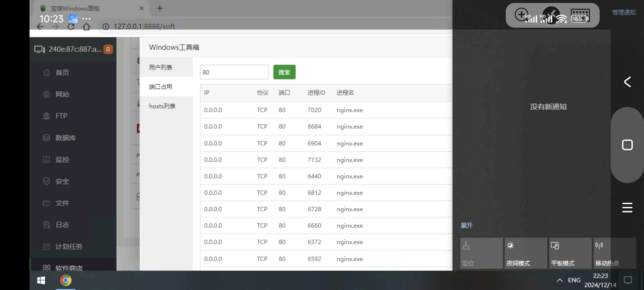Image resolution: width=644 pixels, height=290 pixels.
Task: Open the browser home page icon
Action: [x=86, y=27]
